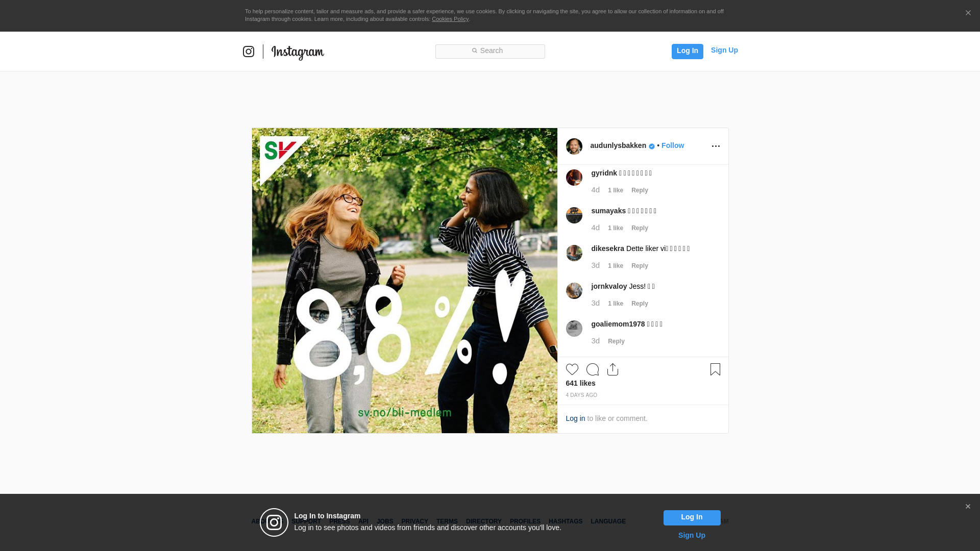Screen dimensions: 980x551
Task: Open the JOBS footer link
Action: [385, 521]
